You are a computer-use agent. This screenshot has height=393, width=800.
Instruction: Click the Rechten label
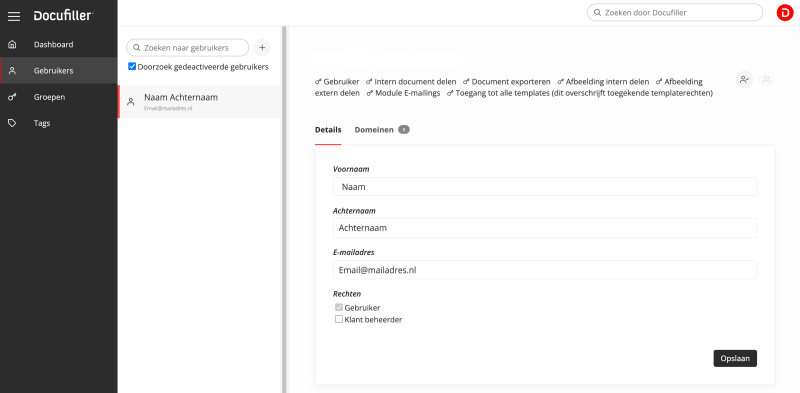click(347, 293)
